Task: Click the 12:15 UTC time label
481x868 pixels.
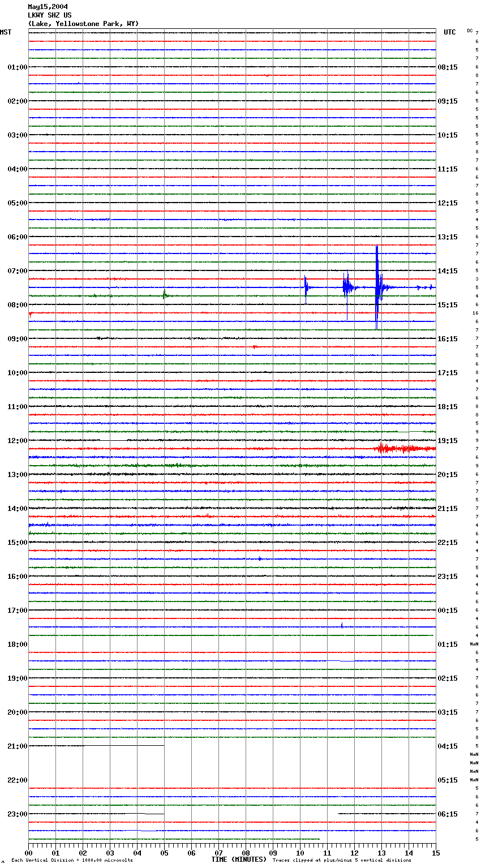Action: pos(448,203)
